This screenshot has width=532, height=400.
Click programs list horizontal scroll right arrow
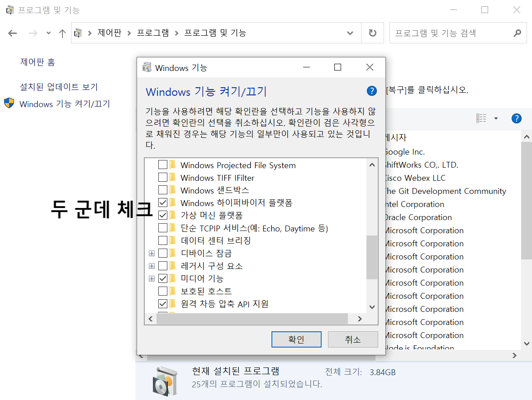[x=514, y=356]
